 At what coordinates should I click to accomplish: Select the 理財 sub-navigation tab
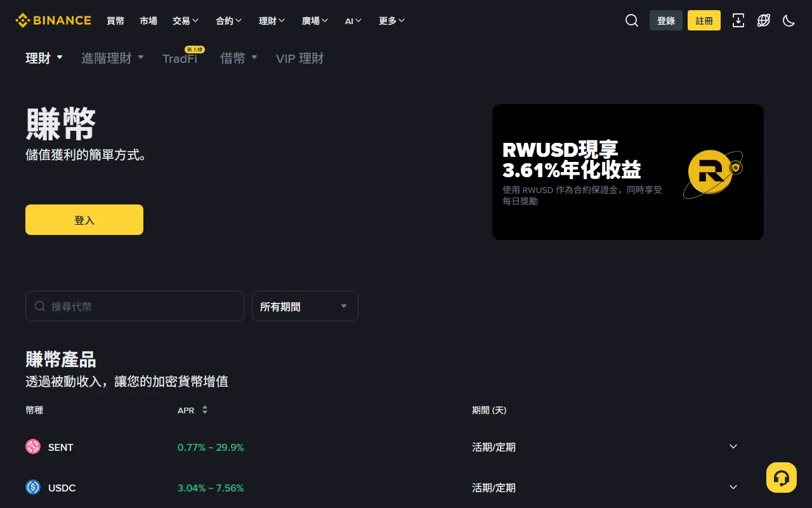[x=44, y=58]
